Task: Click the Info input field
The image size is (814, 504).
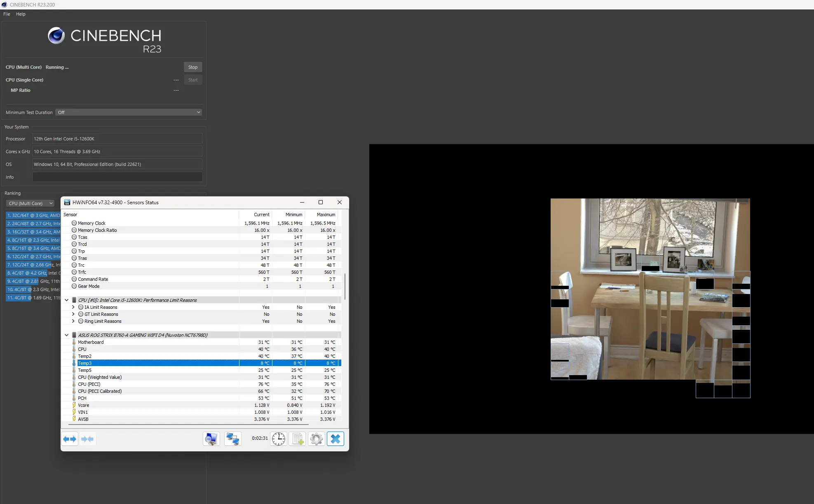Action: [117, 177]
